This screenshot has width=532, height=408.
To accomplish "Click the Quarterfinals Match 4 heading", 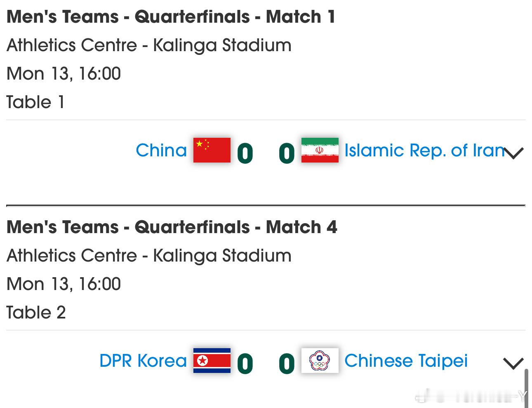I will tap(172, 227).
